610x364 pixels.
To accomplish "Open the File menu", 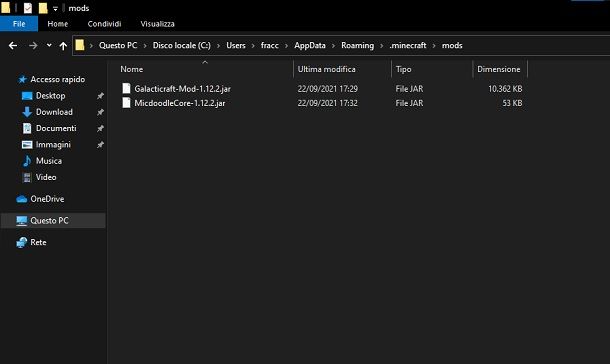I will pyautogui.click(x=19, y=24).
